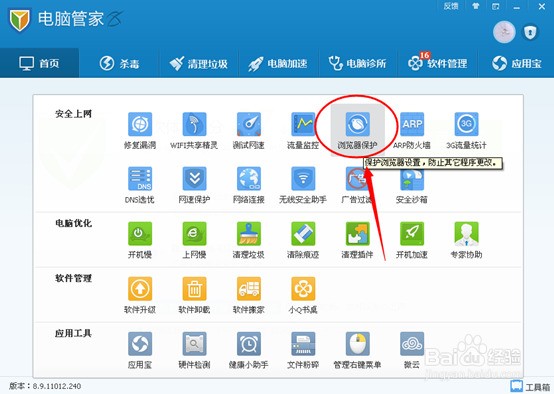Open 小Q书桌
This screenshot has height=394, width=554.
tap(303, 289)
